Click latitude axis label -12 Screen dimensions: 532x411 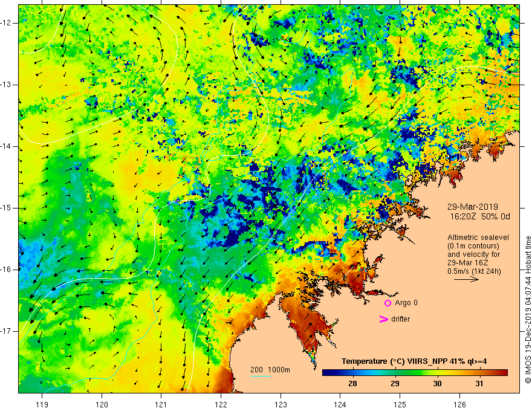(x=6, y=23)
